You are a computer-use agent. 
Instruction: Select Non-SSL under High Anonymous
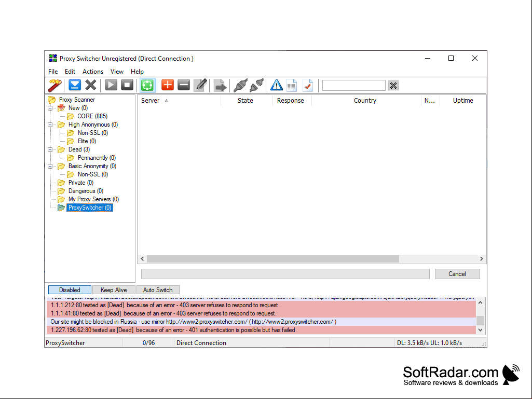pos(92,133)
